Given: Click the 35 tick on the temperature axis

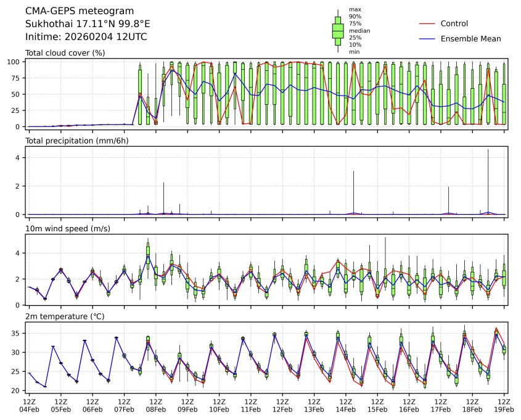Looking at the screenshot, I should click(18, 334).
